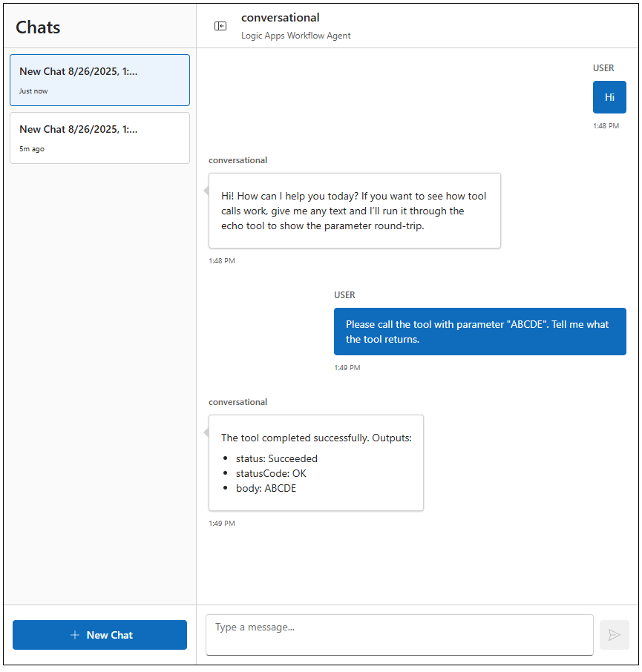
Task: Select the user message requesting parameter "ABCDE"
Action: coord(479,332)
